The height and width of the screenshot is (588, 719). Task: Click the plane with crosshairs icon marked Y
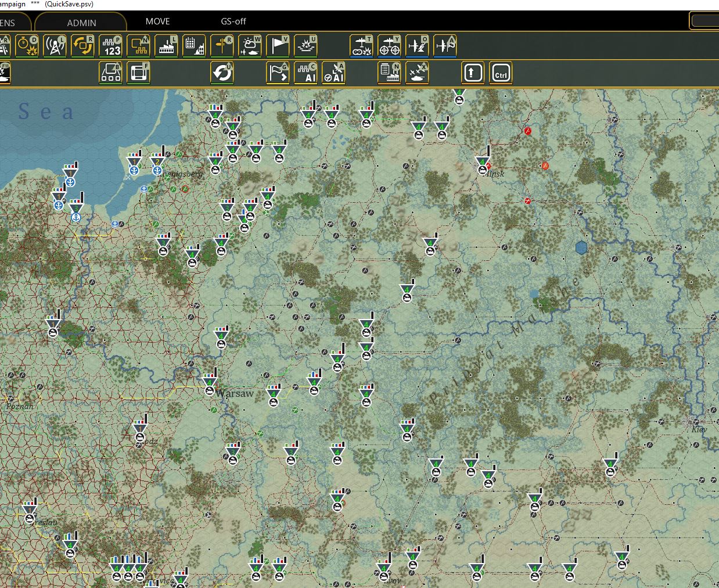pyautogui.click(x=390, y=46)
